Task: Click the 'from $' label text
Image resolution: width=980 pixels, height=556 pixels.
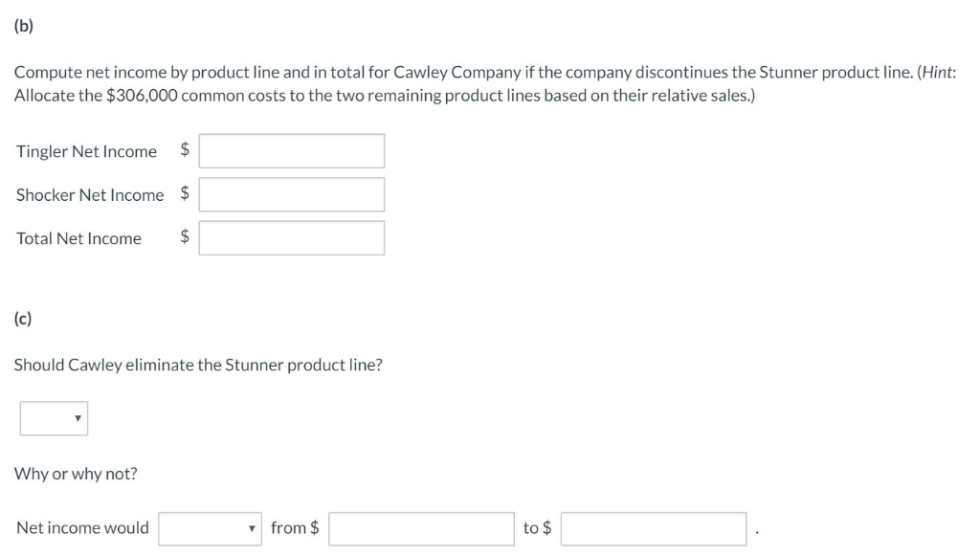Action: click(x=295, y=528)
